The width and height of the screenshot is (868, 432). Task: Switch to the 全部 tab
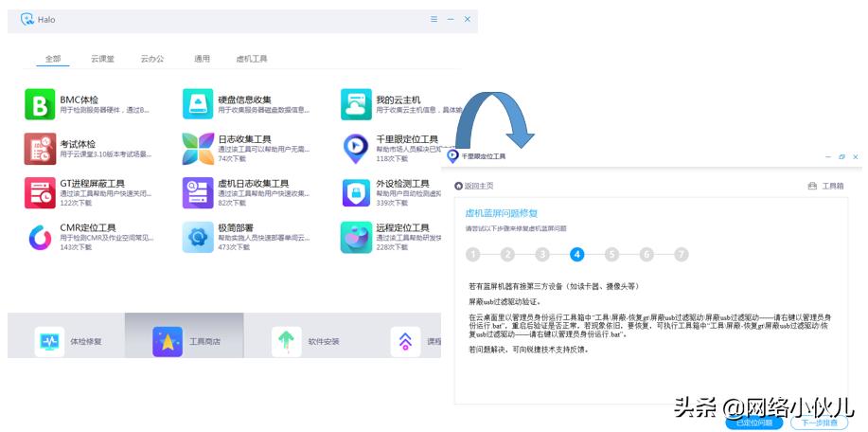coord(53,59)
